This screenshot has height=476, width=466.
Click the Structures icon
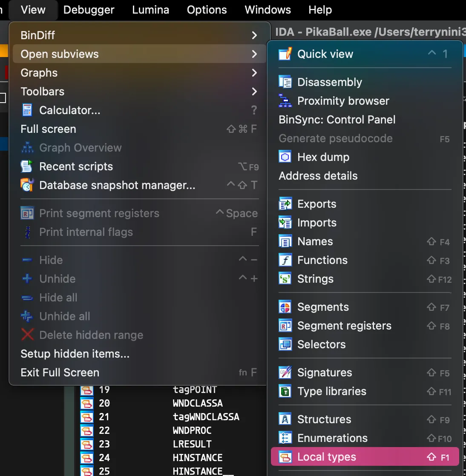pos(285,419)
